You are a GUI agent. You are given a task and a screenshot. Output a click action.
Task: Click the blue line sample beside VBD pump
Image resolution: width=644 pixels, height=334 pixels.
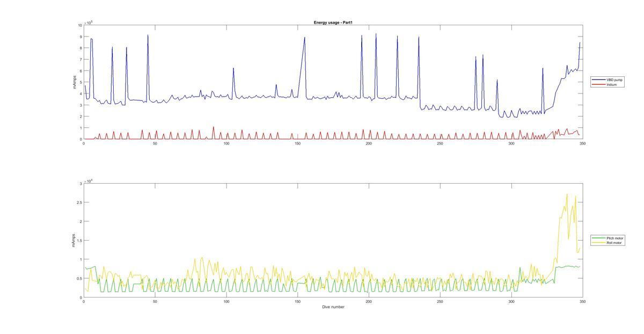[x=598, y=79]
